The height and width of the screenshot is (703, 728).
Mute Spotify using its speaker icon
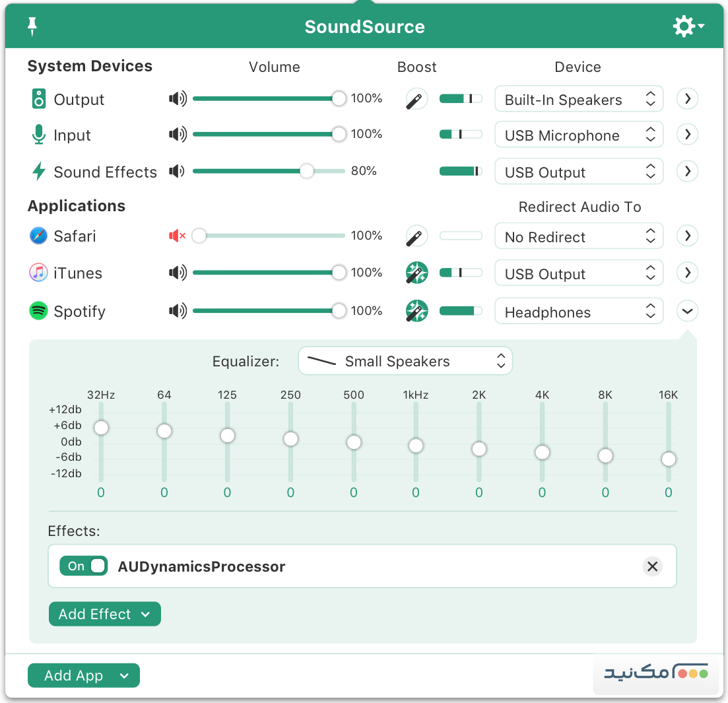177,311
